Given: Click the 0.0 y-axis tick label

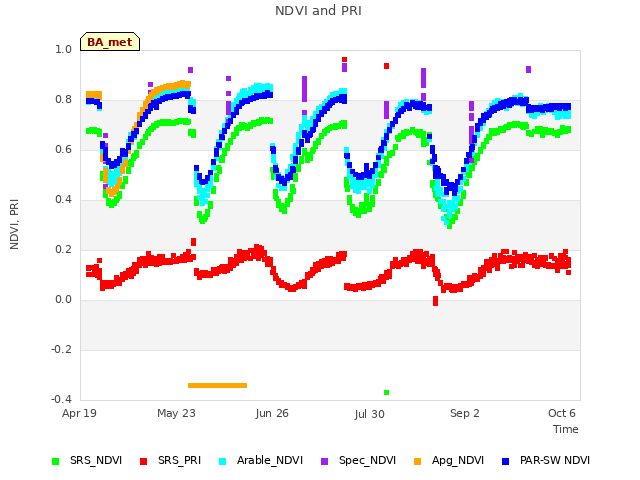Looking at the screenshot, I should click(63, 300).
